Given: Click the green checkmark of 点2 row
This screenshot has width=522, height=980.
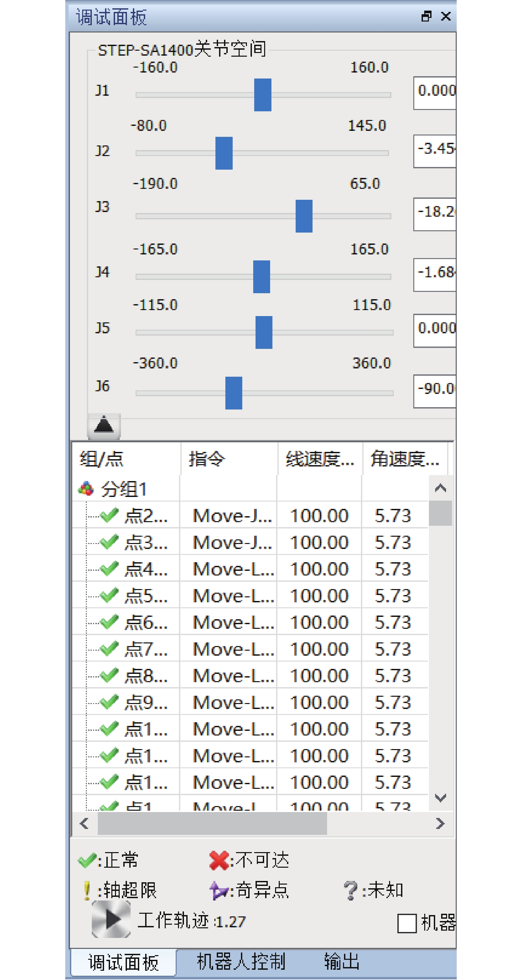Looking at the screenshot, I should (x=109, y=516).
